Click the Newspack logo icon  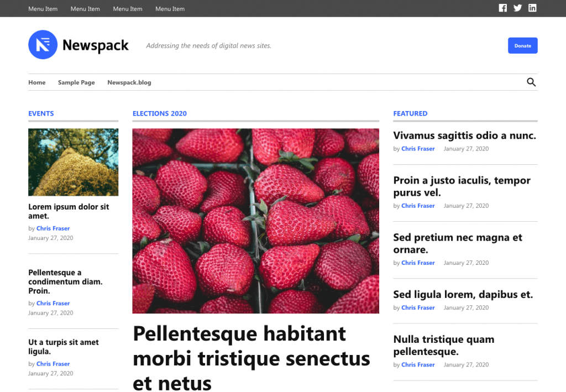pos(43,44)
